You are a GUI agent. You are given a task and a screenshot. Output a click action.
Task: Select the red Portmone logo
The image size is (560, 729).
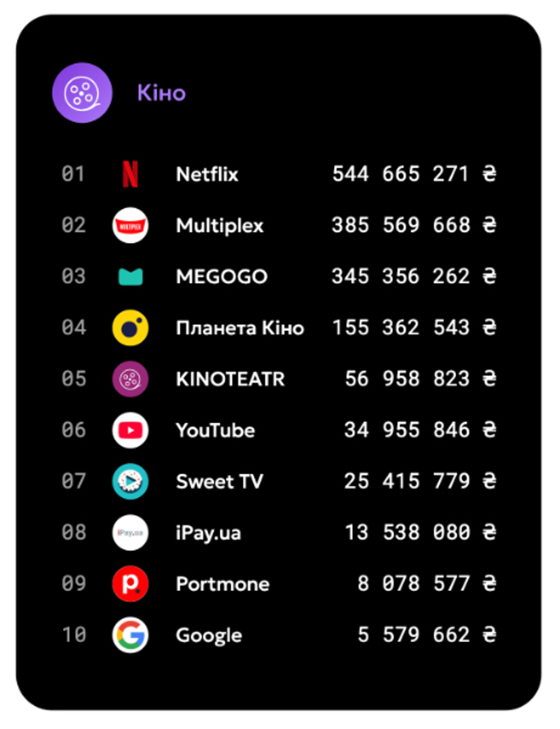tap(130, 584)
